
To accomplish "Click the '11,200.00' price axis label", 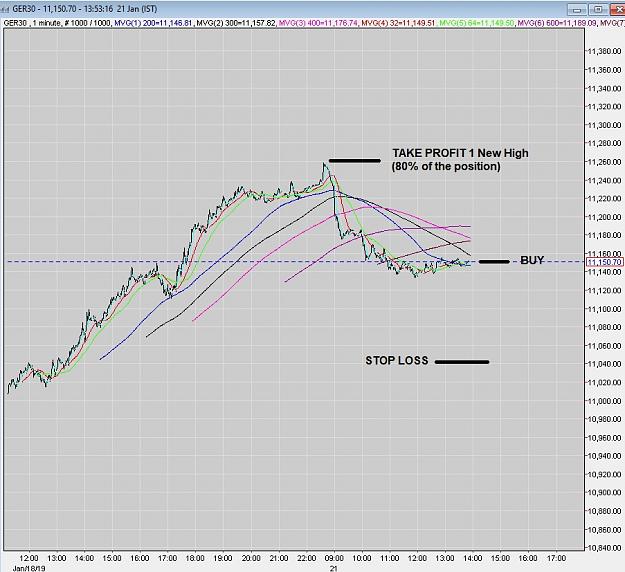I will pyautogui.click(x=605, y=217).
